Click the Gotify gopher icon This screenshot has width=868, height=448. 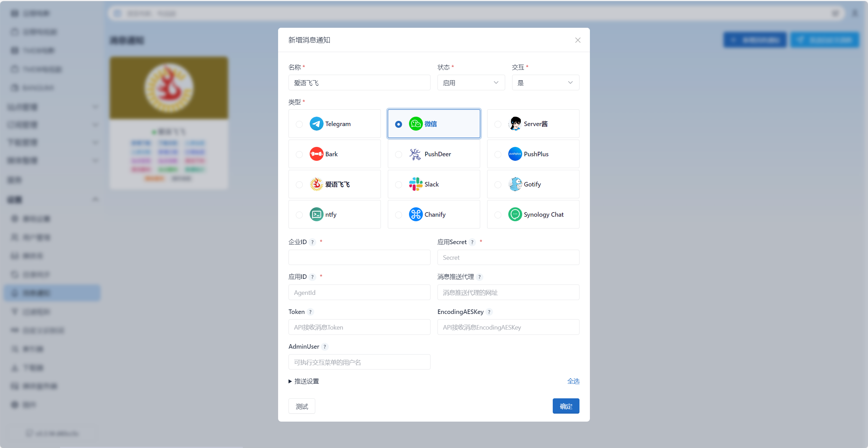[515, 184]
